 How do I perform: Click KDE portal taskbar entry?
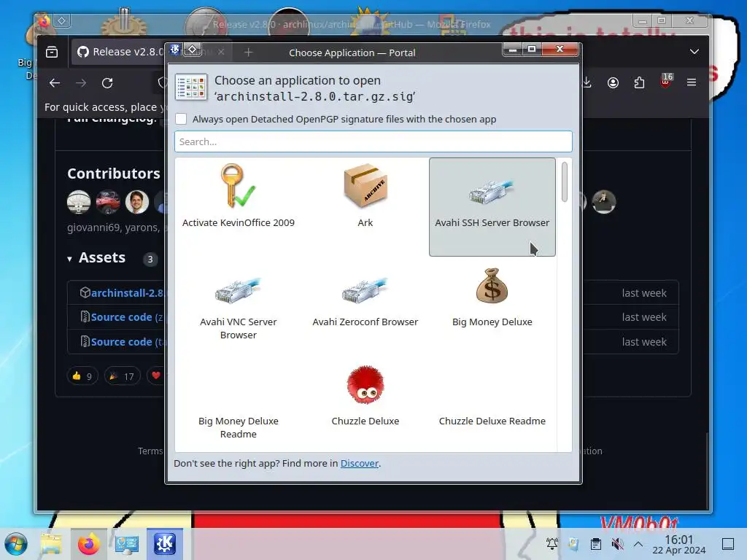[x=164, y=544]
